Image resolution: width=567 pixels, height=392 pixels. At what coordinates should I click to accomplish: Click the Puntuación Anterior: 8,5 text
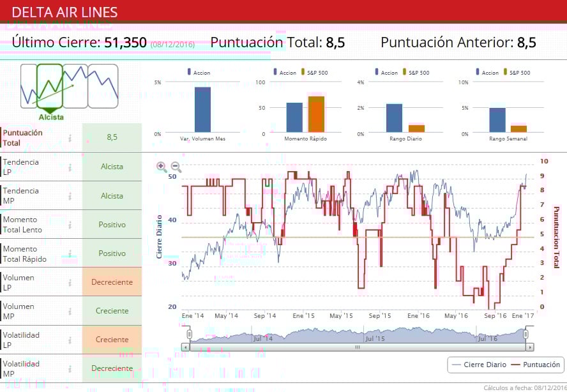click(x=458, y=42)
